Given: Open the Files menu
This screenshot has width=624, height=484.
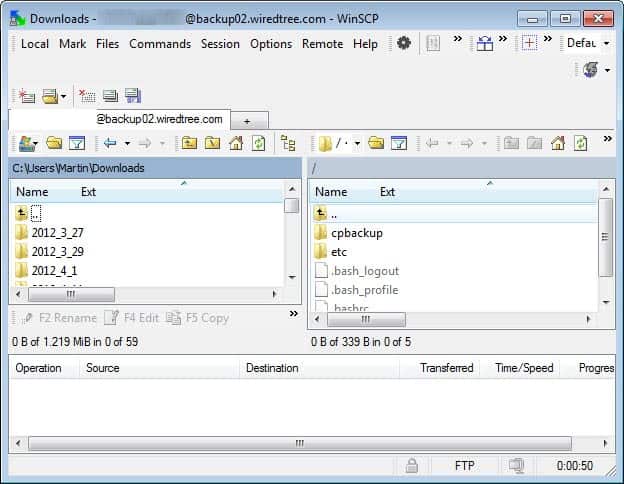Looking at the screenshot, I should pyautogui.click(x=107, y=44).
